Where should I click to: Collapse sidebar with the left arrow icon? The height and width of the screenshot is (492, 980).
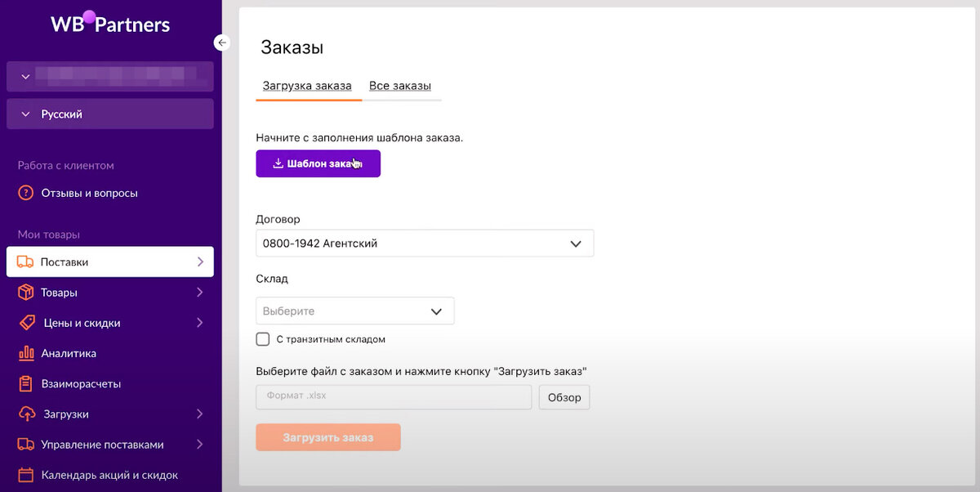click(x=222, y=42)
